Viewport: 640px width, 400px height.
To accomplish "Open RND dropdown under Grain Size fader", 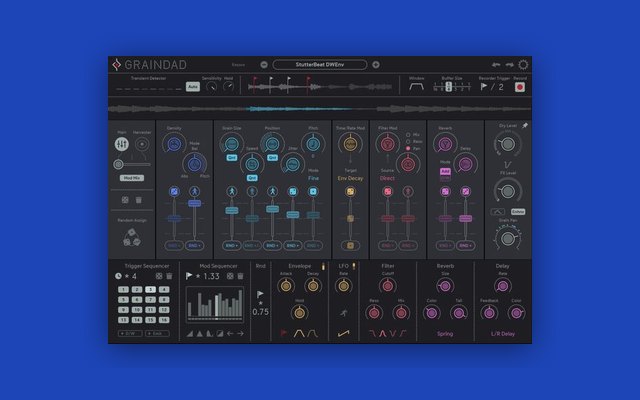I will tap(232, 245).
